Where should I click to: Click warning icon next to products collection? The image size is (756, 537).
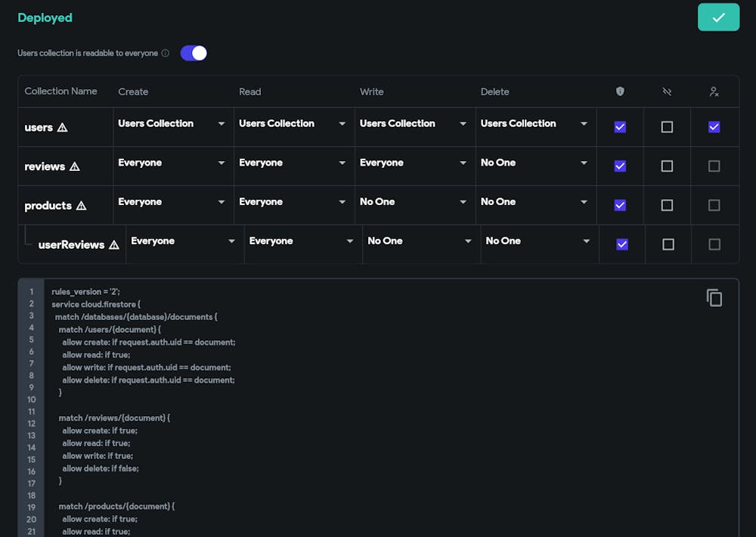point(82,206)
